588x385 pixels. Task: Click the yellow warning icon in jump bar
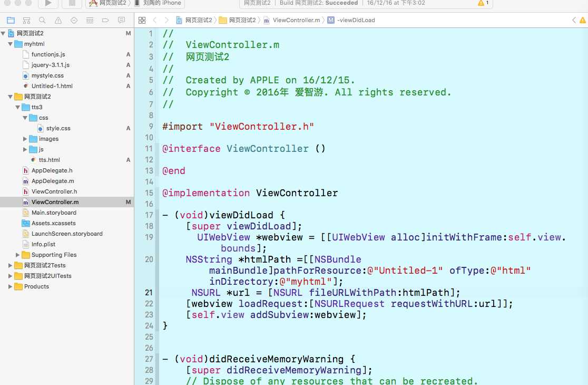[x=583, y=20]
